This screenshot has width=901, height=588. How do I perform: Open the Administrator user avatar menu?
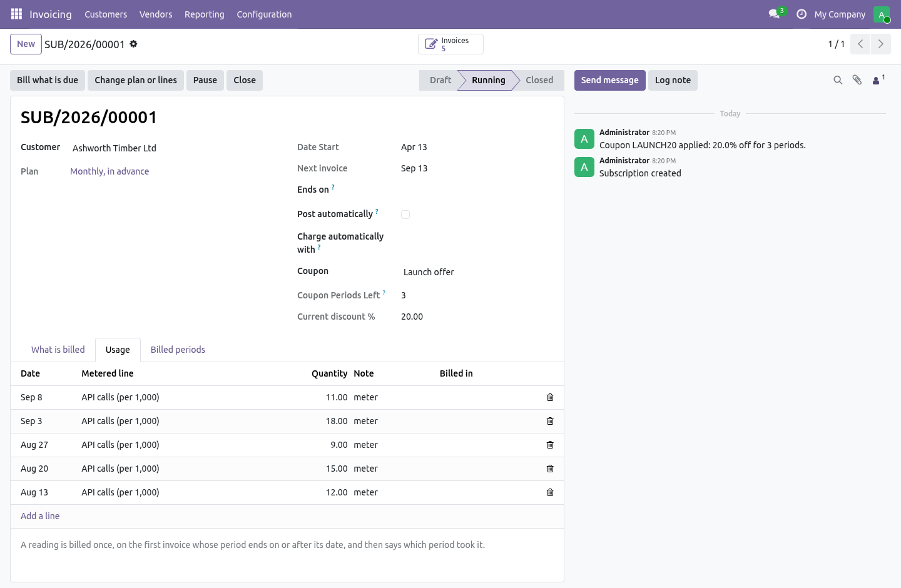coord(882,14)
